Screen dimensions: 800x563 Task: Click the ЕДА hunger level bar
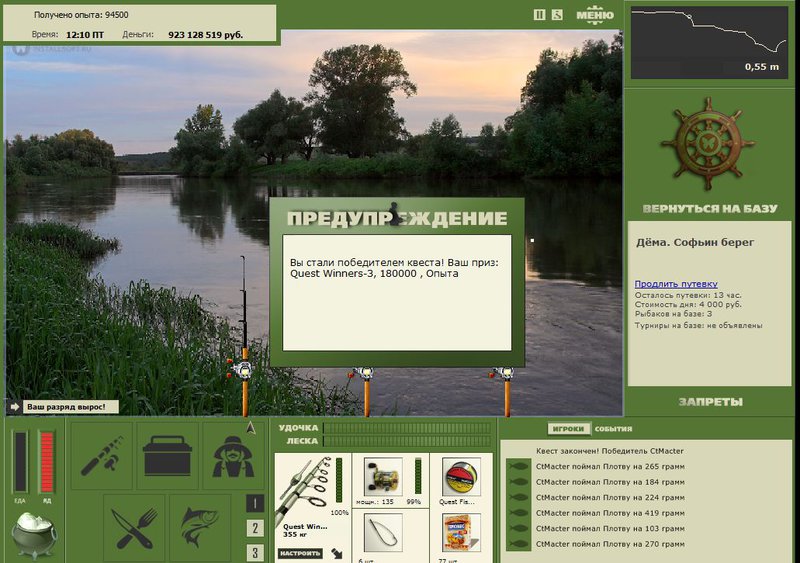coord(20,461)
